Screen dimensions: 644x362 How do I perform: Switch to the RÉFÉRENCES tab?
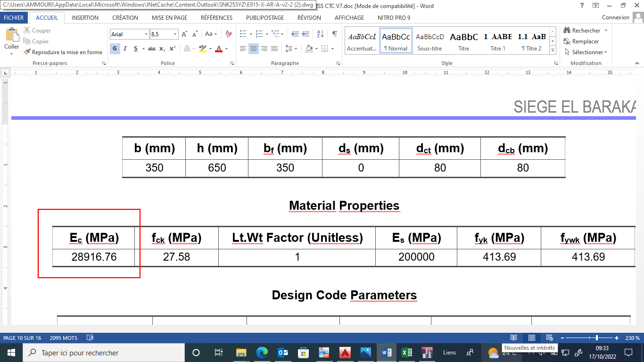click(x=216, y=17)
